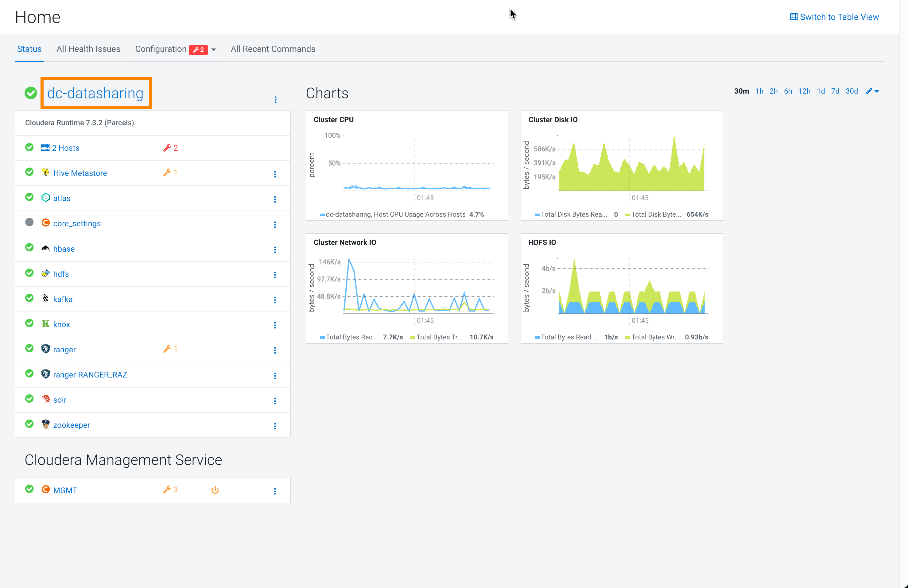The image size is (908, 588).
Task: Open the hdfs service actions kebab menu
Action: coord(275,275)
